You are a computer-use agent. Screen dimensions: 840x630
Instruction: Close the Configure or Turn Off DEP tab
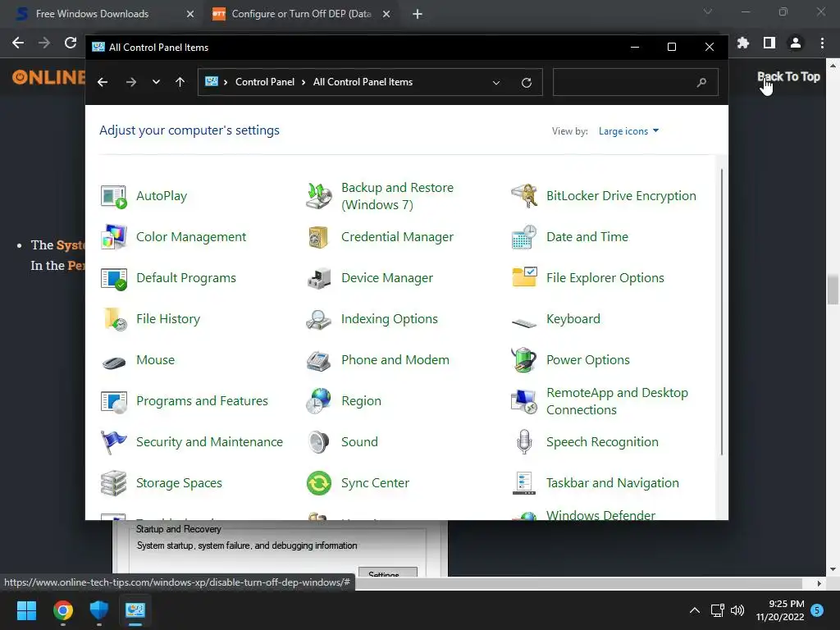click(x=386, y=15)
